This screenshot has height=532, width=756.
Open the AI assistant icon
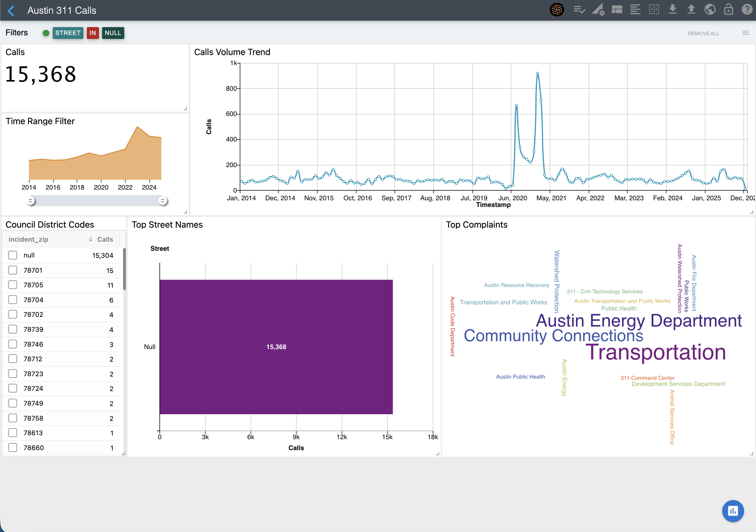tap(556, 10)
